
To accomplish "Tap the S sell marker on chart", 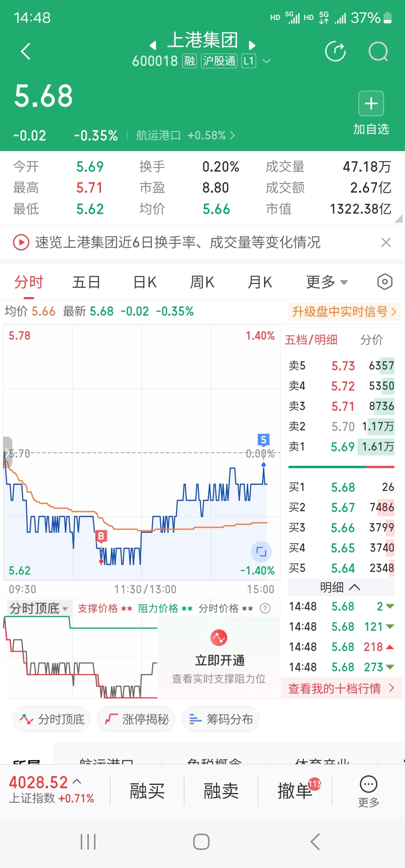I will pos(264,440).
